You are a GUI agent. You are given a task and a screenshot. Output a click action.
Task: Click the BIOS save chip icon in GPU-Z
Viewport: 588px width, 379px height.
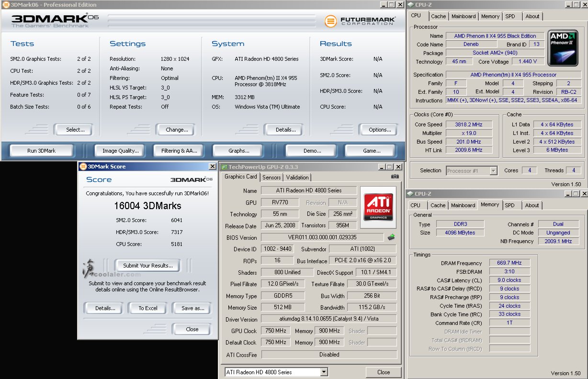coord(391,237)
